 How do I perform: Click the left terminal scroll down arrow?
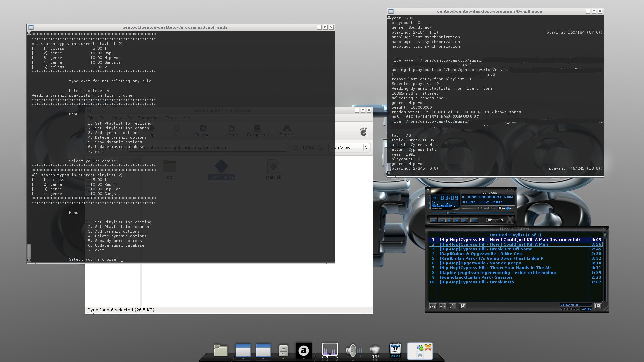[x=29, y=260]
